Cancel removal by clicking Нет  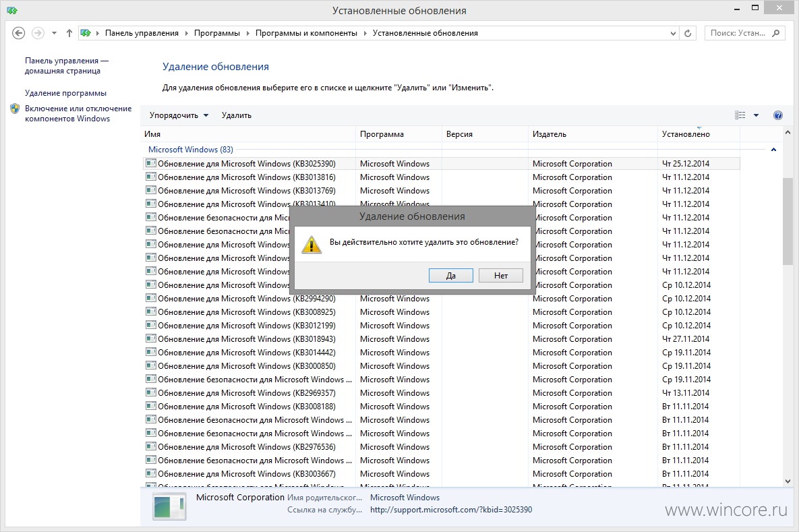pyautogui.click(x=500, y=276)
